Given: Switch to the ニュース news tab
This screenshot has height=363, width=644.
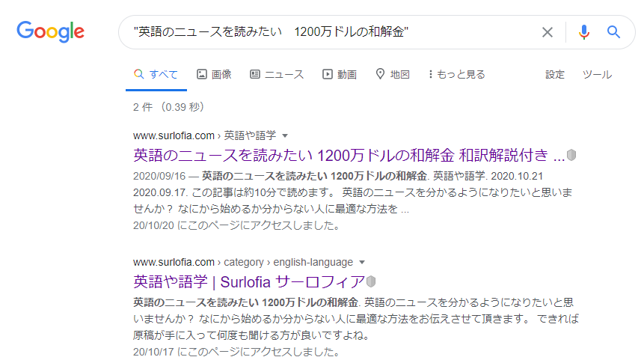Looking at the screenshot, I should [277, 74].
